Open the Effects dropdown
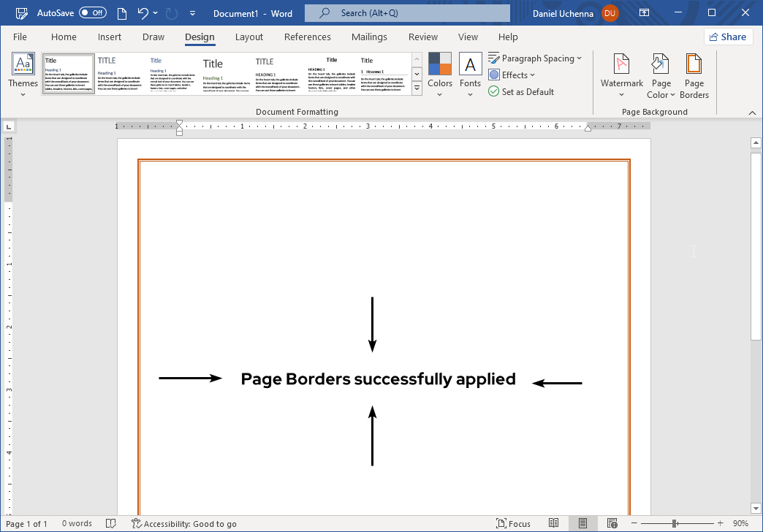Image resolution: width=763 pixels, height=532 pixels. coord(512,75)
